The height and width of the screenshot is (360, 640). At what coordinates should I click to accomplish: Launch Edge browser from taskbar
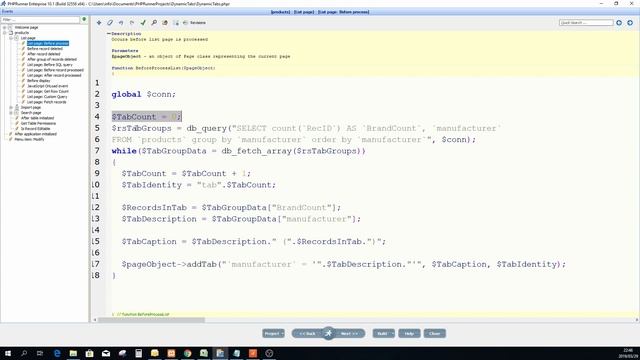pos(57,353)
